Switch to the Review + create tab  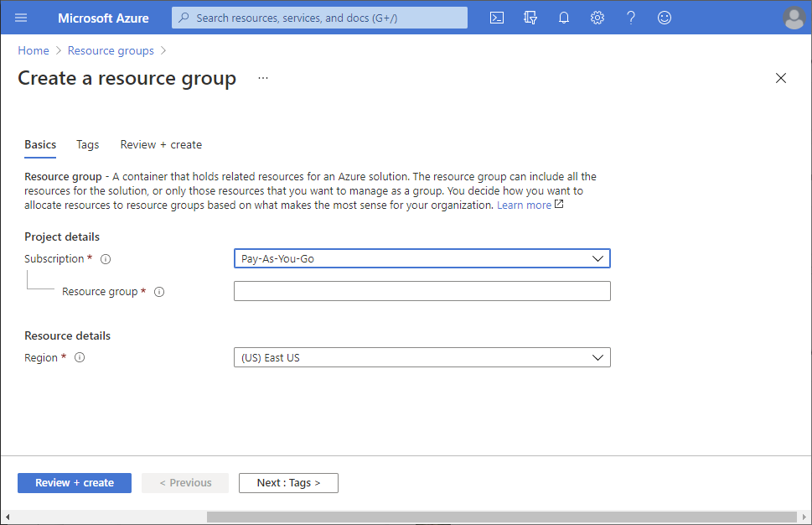161,145
